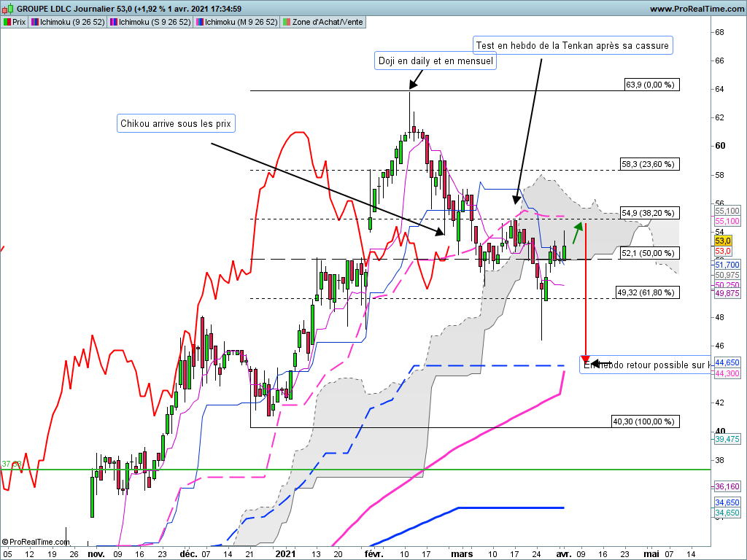747x560 pixels.
Task: Click the 40,30 (100,00 %) Fibonacci label
Action: point(646,421)
